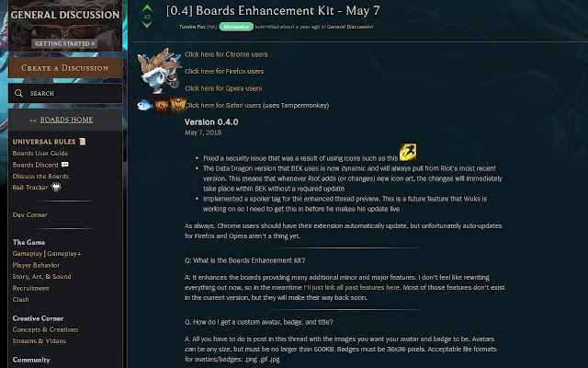The width and height of the screenshot is (588, 368).
Task: Click the chat bubble icon beside Boards Discord
Action: (65, 165)
